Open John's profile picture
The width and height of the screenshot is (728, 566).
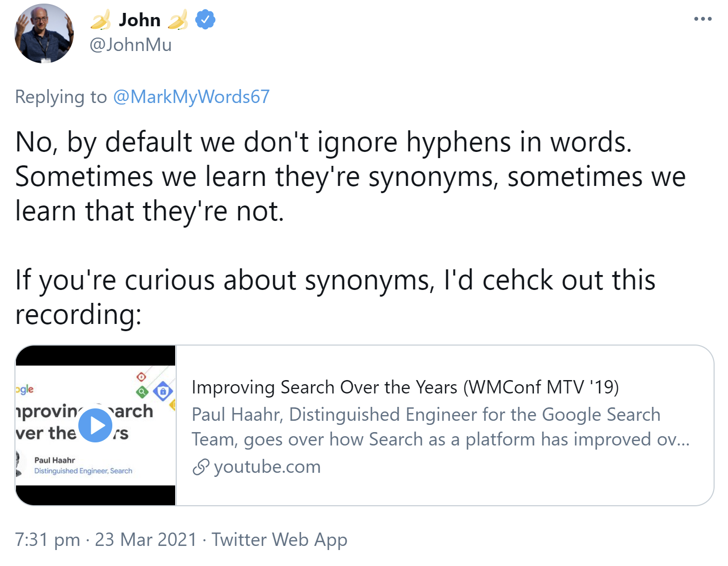click(44, 33)
